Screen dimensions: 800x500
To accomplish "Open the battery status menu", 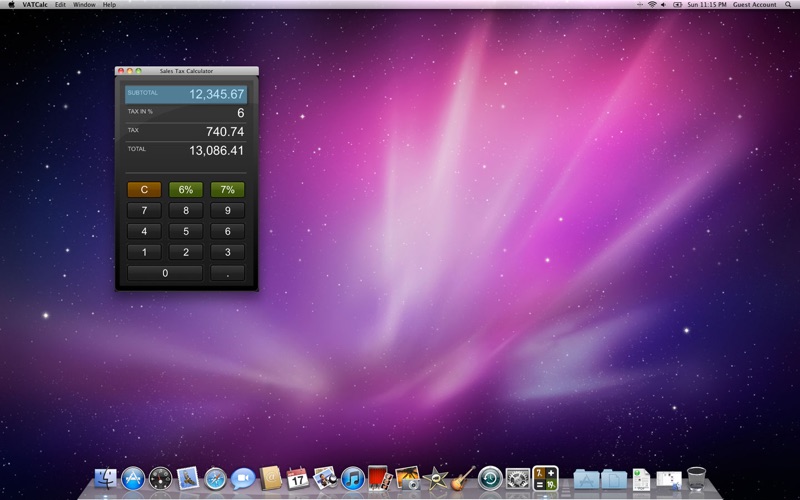I will pos(677,5).
